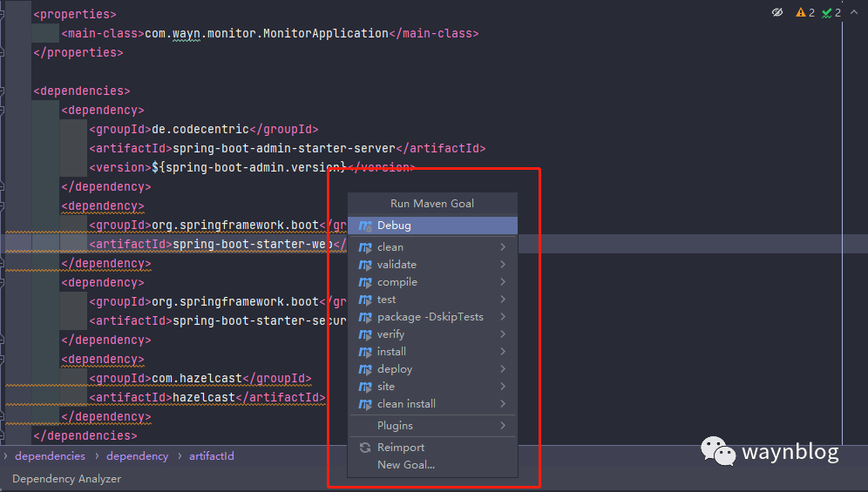Collapse inspections widget with the up chevron
The width and height of the screenshot is (868, 492).
[x=852, y=13]
